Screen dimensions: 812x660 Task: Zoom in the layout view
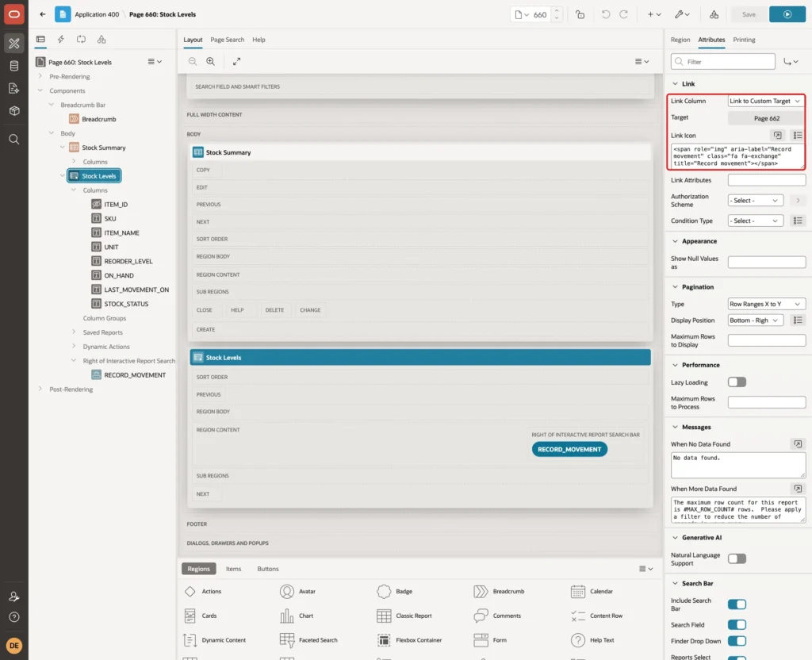coord(211,62)
